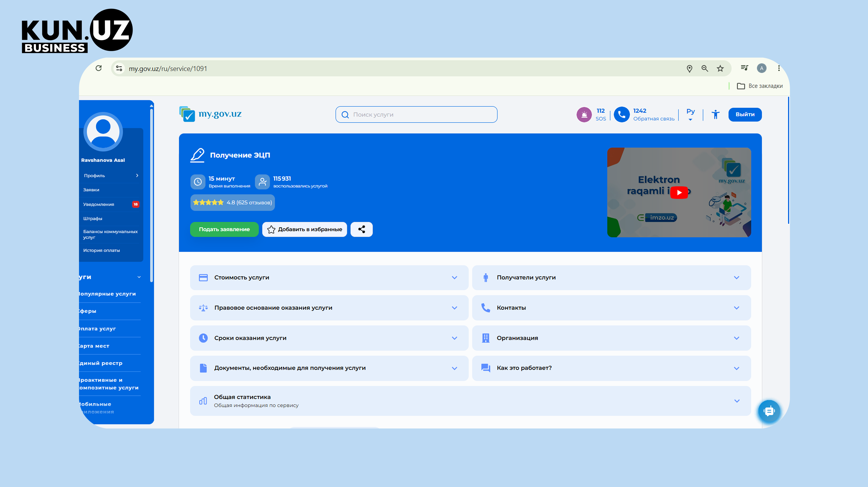Open the chat bot assistant icon
Screen dimensions: 868x487
tap(769, 411)
